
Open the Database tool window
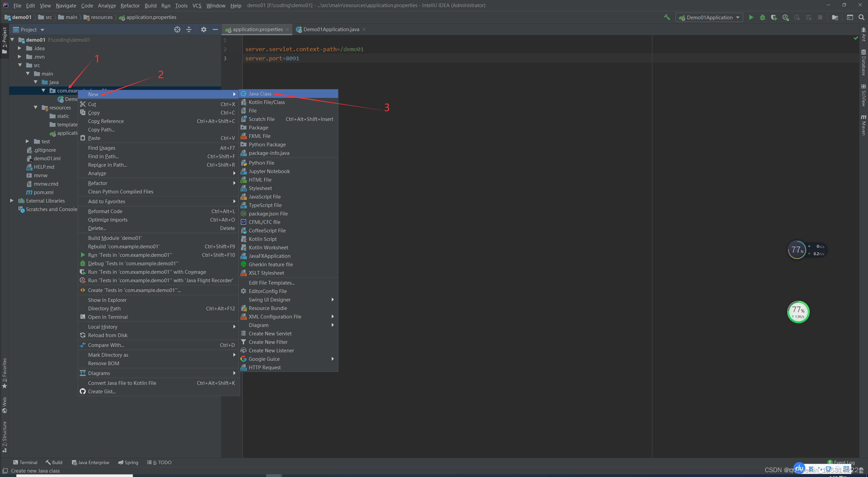864,63
